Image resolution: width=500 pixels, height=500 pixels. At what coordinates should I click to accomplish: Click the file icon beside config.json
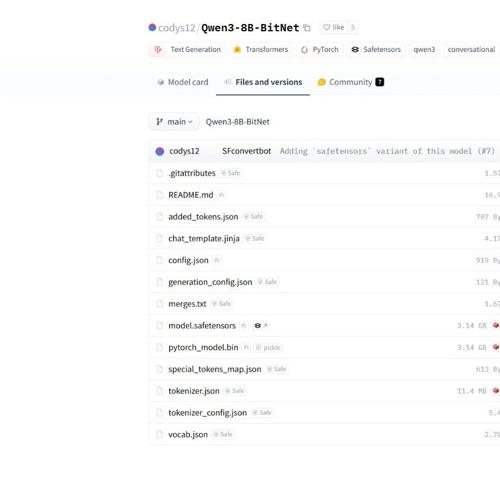point(160,260)
